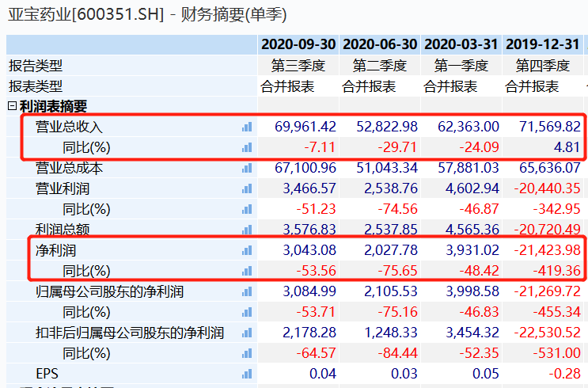Show trend chart for 利润总额 row

(246, 230)
